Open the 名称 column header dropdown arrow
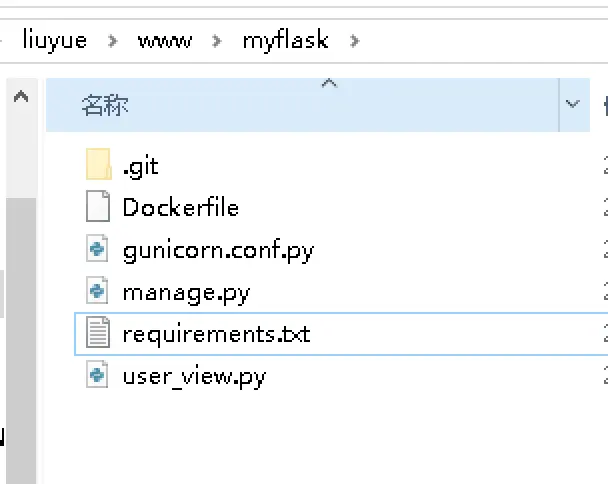Viewport: 608px width, 484px height. click(x=573, y=104)
